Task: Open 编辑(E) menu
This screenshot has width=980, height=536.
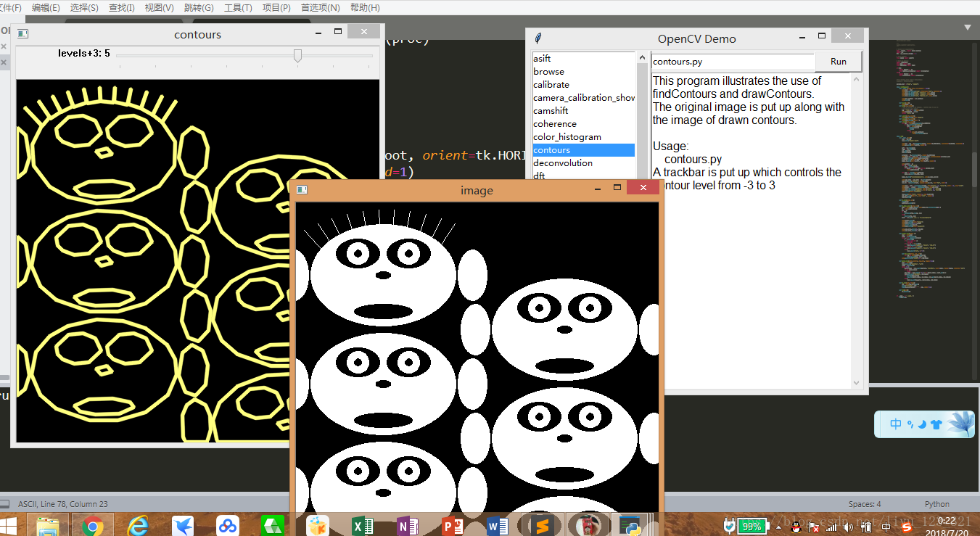Action: (x=46, y=7)
